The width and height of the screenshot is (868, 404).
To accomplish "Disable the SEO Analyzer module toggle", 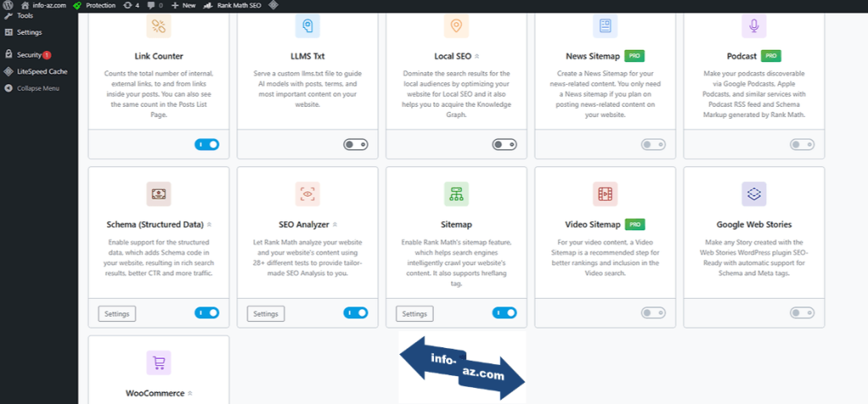I will [355, 313].
